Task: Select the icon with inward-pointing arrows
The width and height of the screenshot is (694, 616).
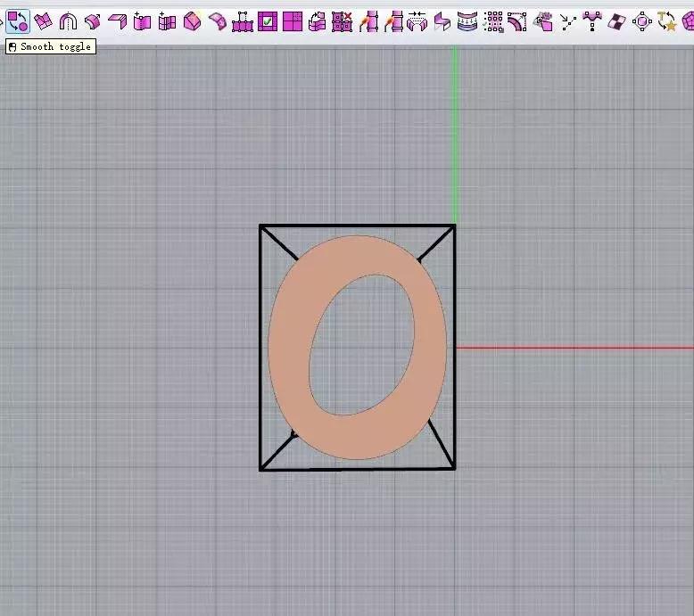Action: 417,21
